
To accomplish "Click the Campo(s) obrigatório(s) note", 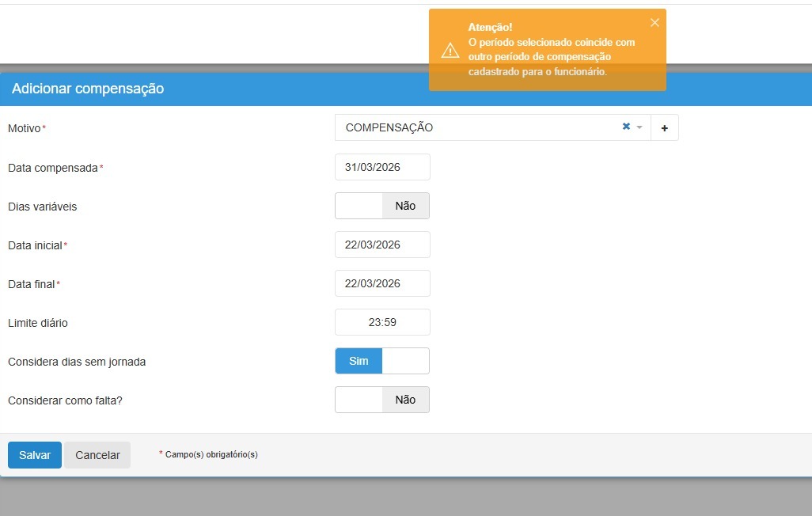I will [x=211, y=454].
